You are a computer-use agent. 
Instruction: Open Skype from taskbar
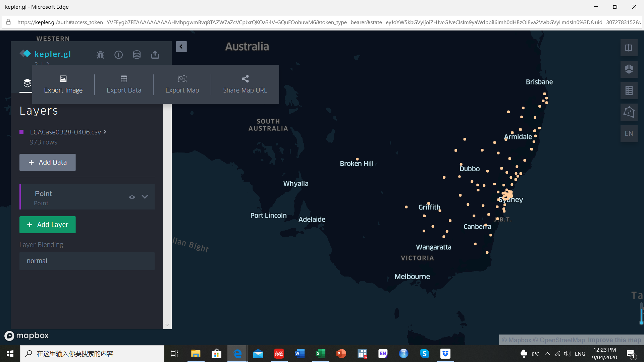click(425, 354)
